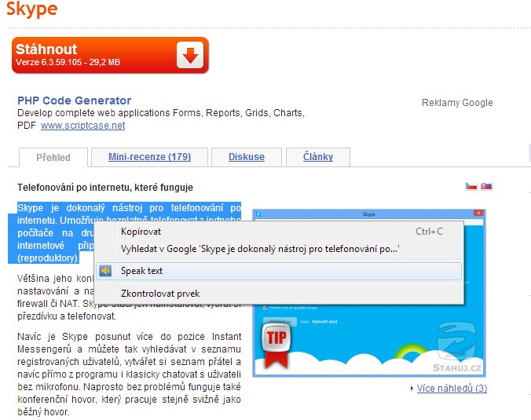The width and height of the screenshot is (531, 420).
Task: Click the orange Stáhnout download button
Action: click(x=110, y=55)
